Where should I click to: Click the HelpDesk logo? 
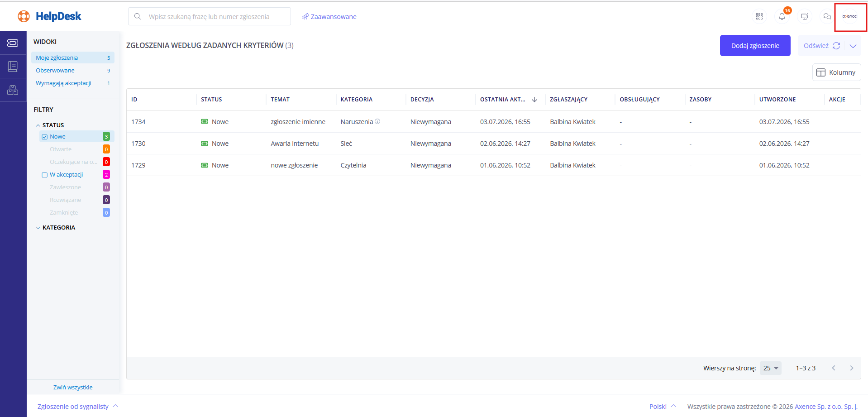coord(49,16)
